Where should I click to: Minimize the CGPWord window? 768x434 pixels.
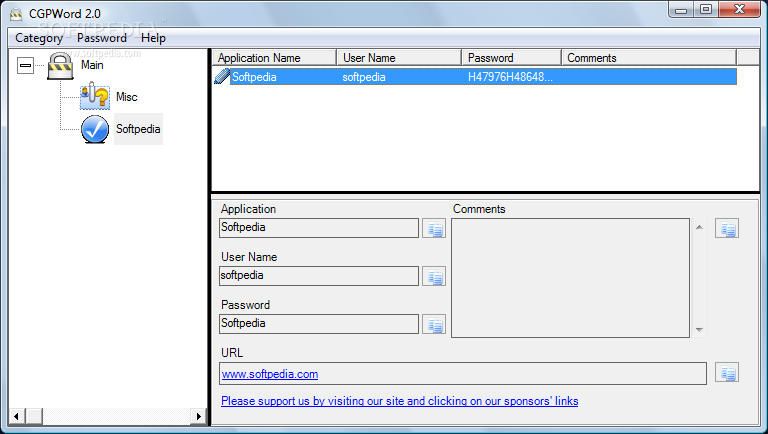[x=681, y=9]
